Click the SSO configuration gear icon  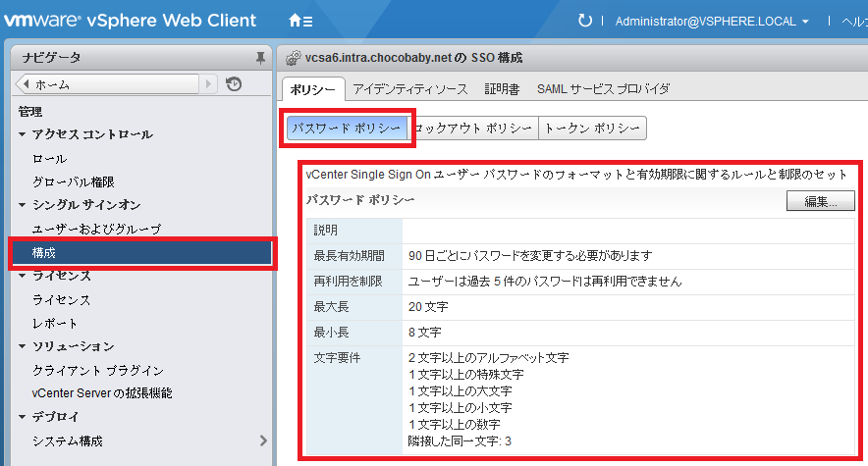pyautogui.click(x=293, y=58)
